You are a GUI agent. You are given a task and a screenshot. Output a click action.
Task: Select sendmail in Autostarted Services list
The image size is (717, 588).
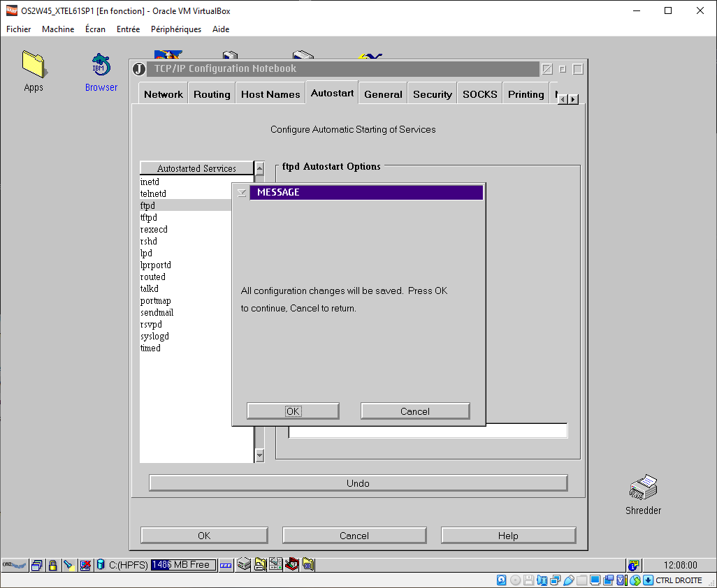pyautogui.click(x=157, y=313)
